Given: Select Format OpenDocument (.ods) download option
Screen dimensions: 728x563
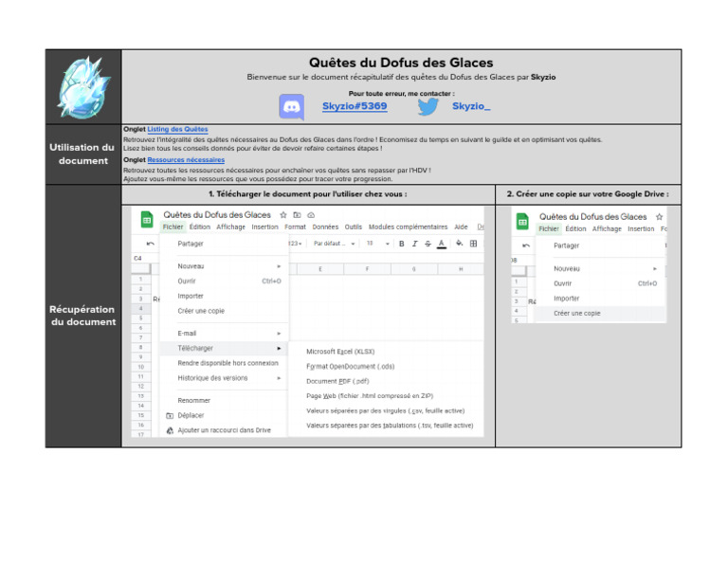Looking at the screenshot, I should tap(351, 366).
